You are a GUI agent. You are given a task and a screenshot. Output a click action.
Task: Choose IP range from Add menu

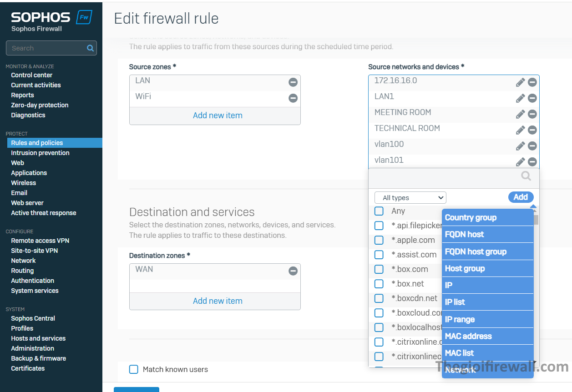(x=487, y=319)
